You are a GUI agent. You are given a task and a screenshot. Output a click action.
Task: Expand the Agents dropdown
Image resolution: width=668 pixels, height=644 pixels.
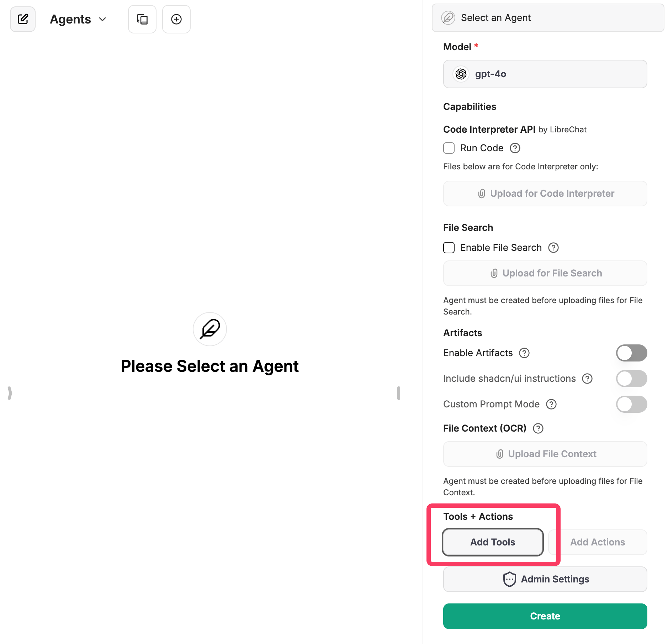point(78,19)
